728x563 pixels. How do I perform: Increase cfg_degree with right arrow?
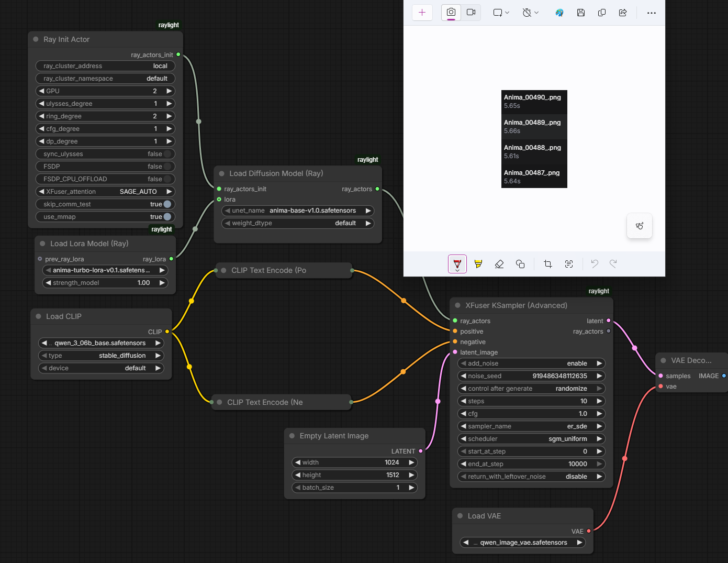coord(169,129)
